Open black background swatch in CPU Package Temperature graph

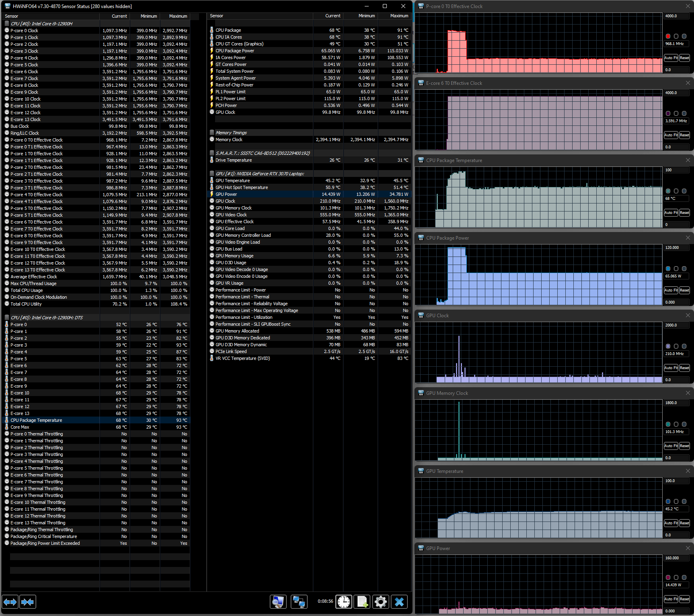[676, 191]
